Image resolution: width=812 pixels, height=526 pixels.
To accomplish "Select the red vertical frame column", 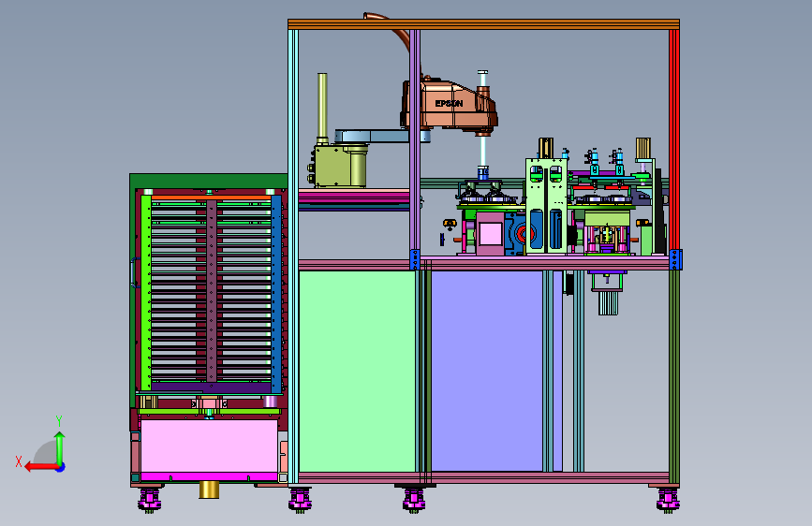I will click(x=673, y=139).
